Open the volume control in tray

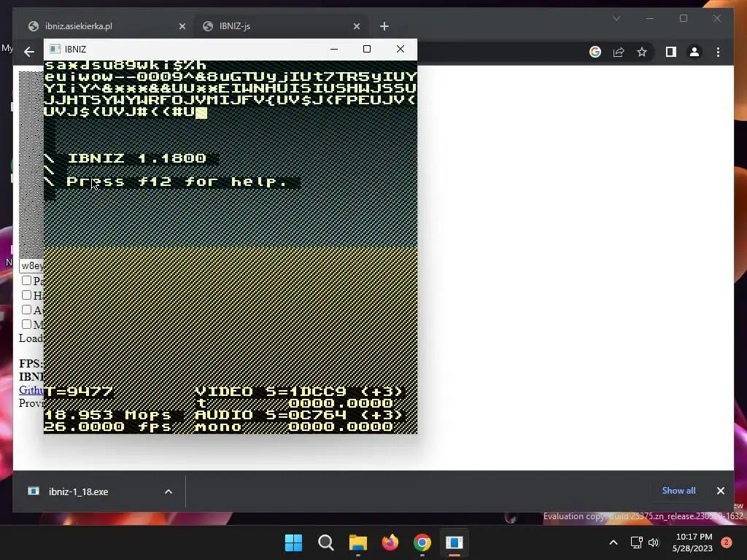coord(654,542)
